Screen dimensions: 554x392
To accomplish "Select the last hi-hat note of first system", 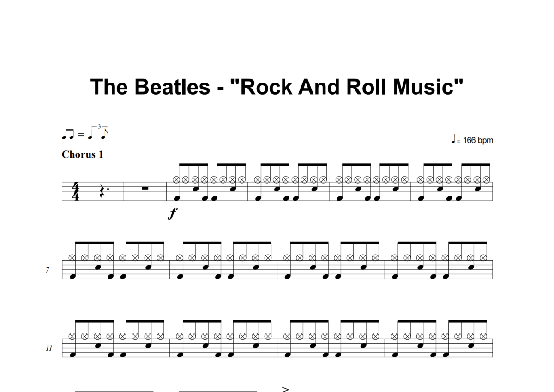I will pyautogui.click(x=486, y=180).
